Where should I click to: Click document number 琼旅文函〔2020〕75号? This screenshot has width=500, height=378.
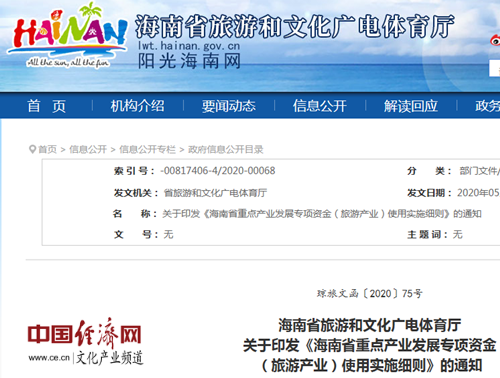tap(370, 294)
